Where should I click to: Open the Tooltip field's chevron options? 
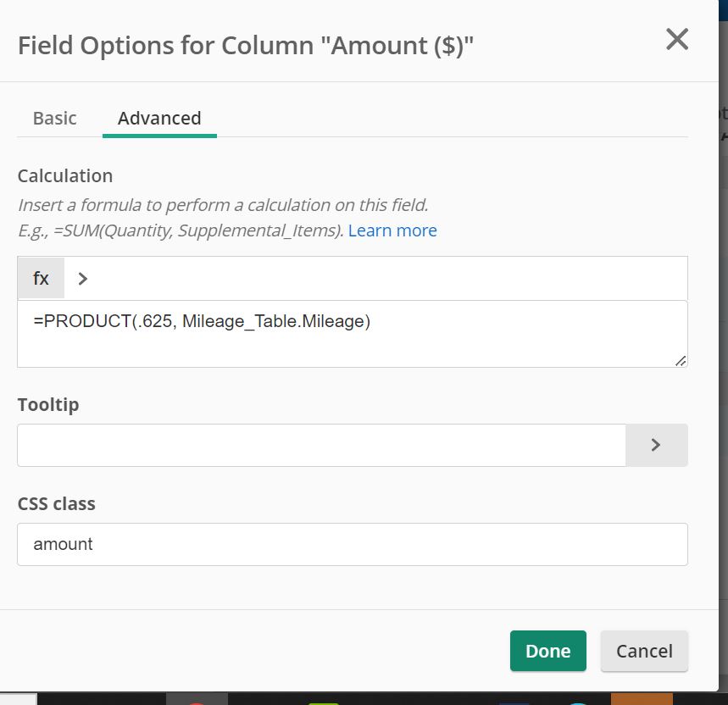(657, 445)
